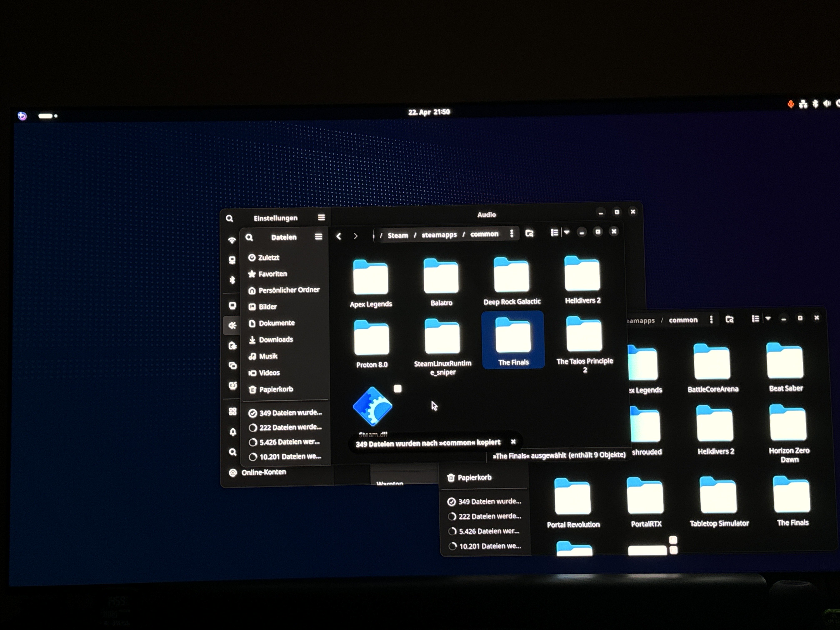This screenshot has width=840, height=630.
Task: Expand the view options arrow in the right-hand window
Action: 768,319
